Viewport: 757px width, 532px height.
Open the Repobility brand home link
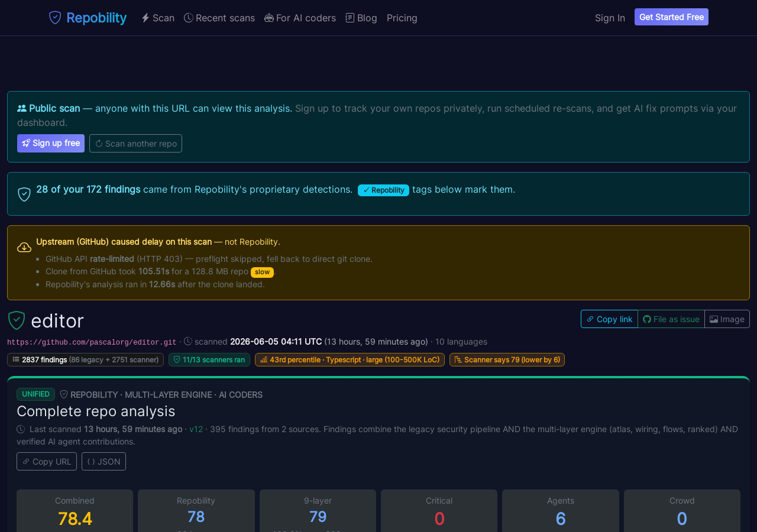(88, 18)
